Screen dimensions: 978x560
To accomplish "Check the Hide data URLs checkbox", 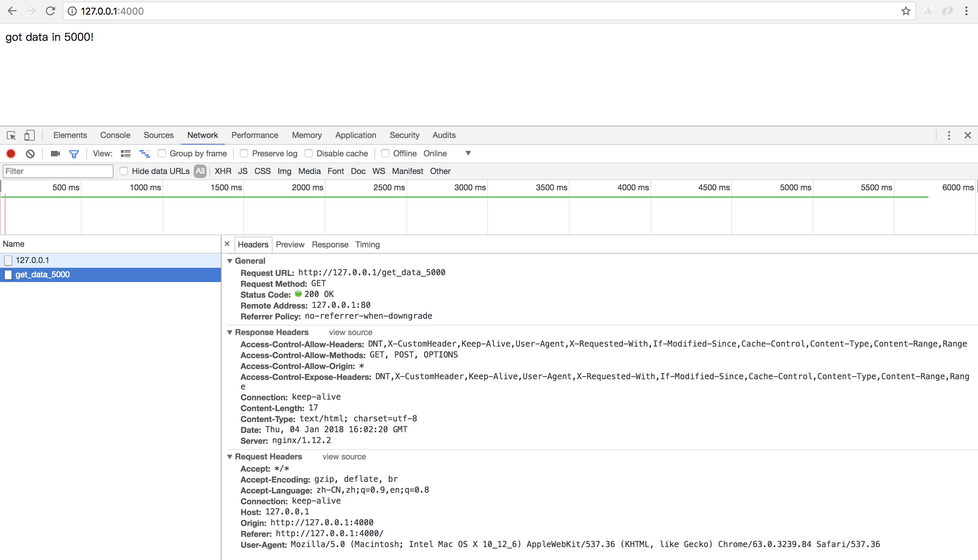I will 124,171.
